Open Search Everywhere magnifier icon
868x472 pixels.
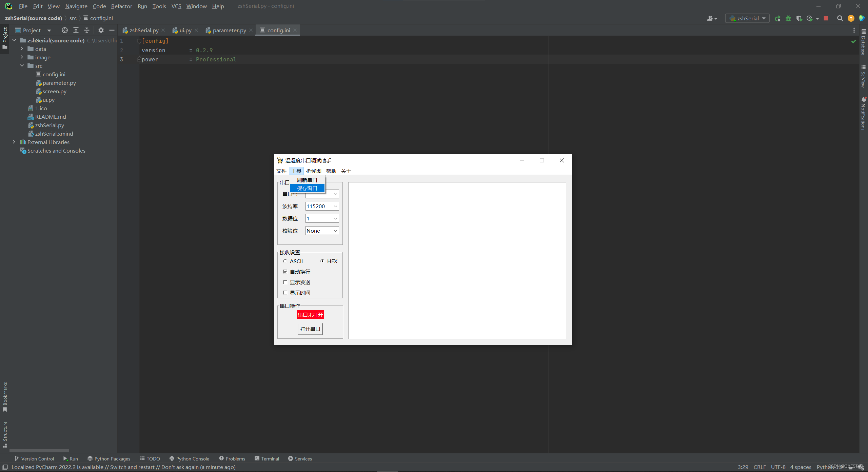[840, 19]
